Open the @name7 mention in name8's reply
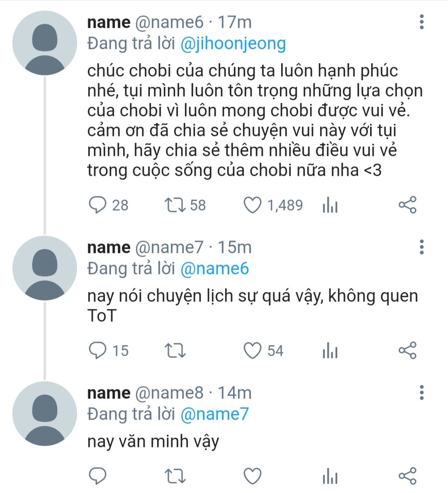 click(x=214, y=414)
